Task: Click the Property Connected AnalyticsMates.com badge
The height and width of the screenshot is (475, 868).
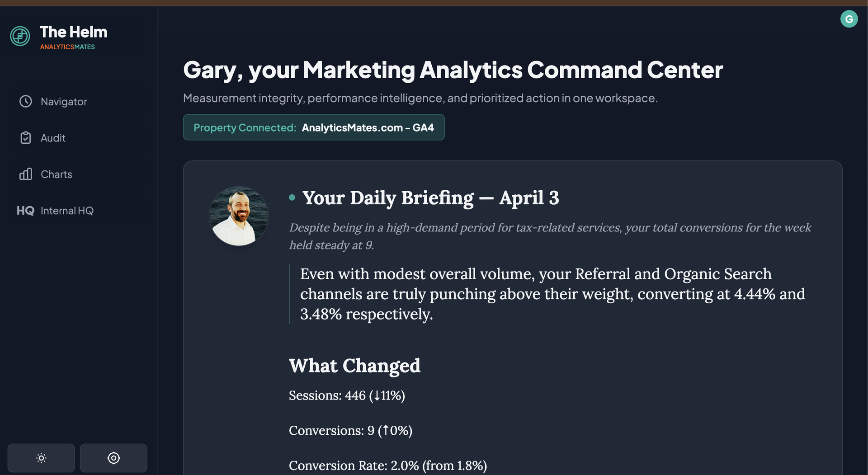Action: click(x=314, y=127)
